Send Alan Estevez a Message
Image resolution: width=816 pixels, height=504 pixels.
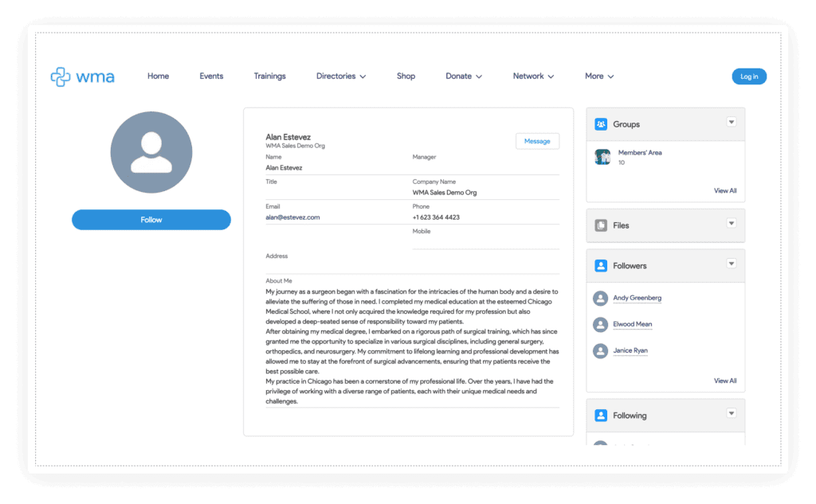(x=537, y=140)
